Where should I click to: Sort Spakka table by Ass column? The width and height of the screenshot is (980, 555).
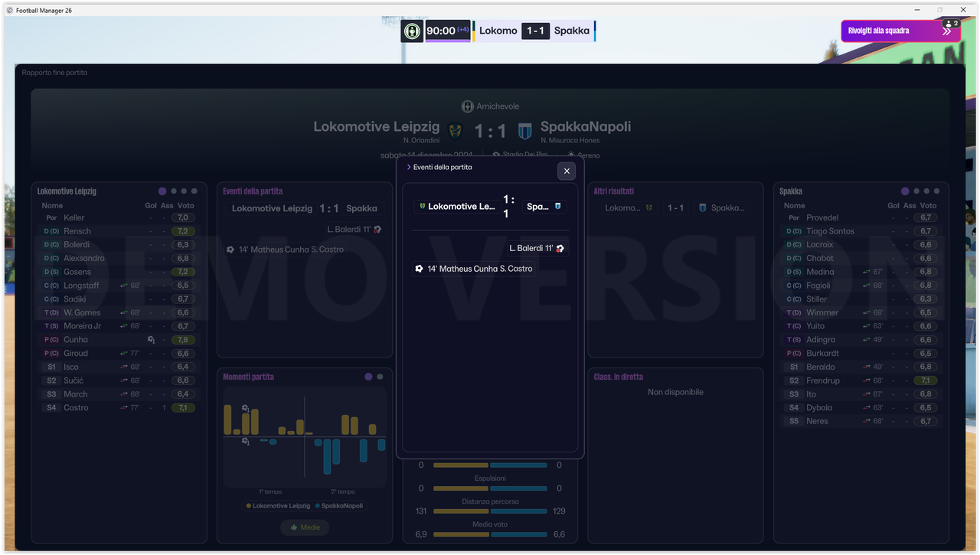pyautogui.click(x=910, y=206)
